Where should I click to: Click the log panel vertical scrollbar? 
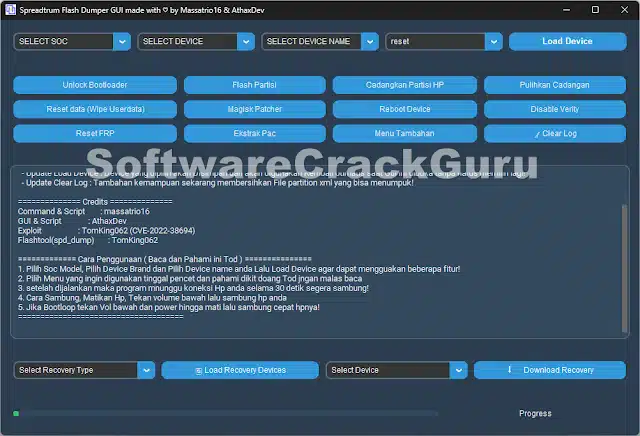click(x=624, y=269)
